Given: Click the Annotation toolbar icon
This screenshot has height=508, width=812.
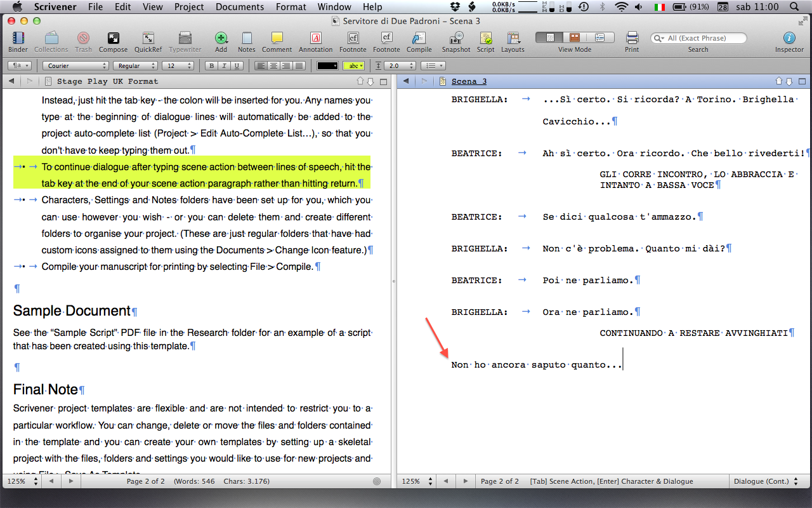Looking at the screenshot, I should click(x=316, y=38).
